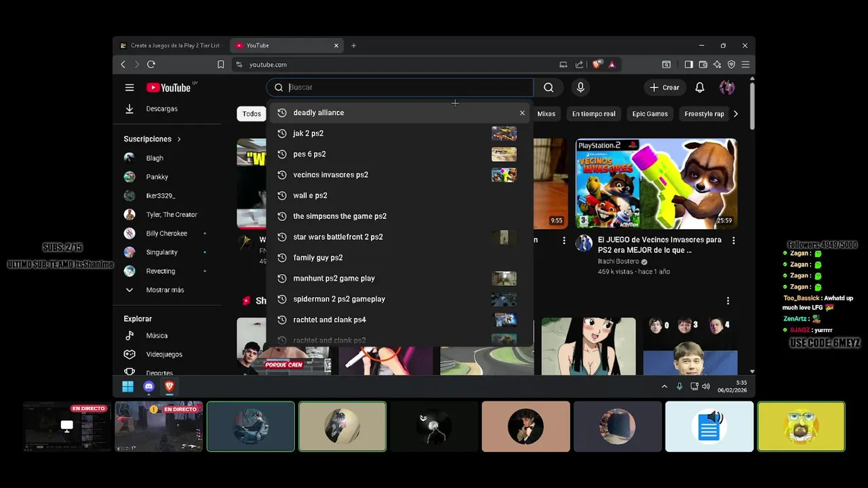
Task: Select the Mixes filter chip
Action: click(x=546, y=114)
